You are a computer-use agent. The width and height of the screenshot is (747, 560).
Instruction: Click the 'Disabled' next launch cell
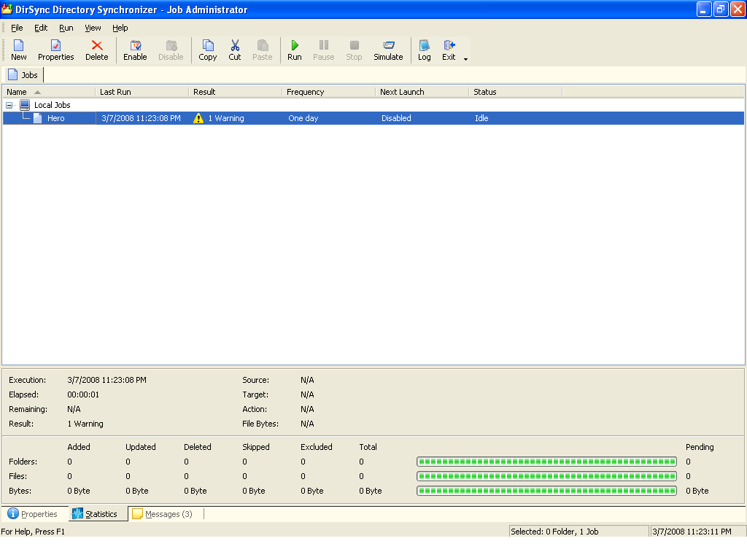[x=396, y=119]
